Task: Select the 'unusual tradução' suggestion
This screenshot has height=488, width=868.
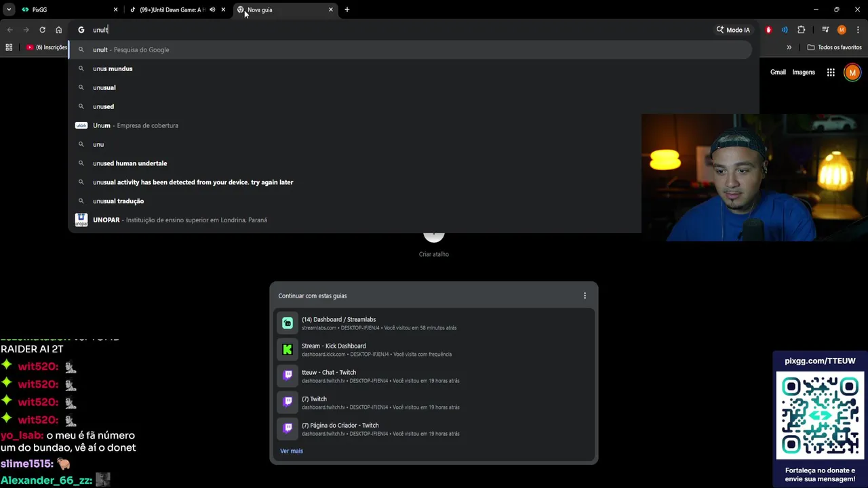Action: click(355, 201)
